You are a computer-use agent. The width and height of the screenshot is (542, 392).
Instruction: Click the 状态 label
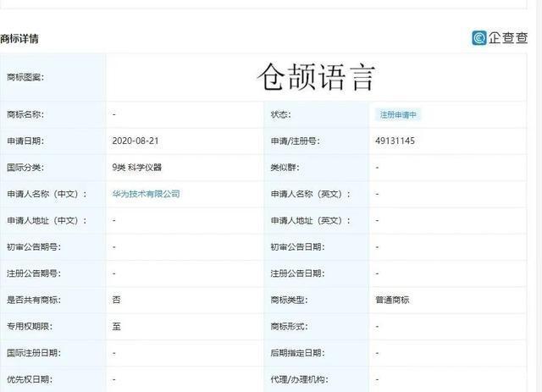click(280, 114)
